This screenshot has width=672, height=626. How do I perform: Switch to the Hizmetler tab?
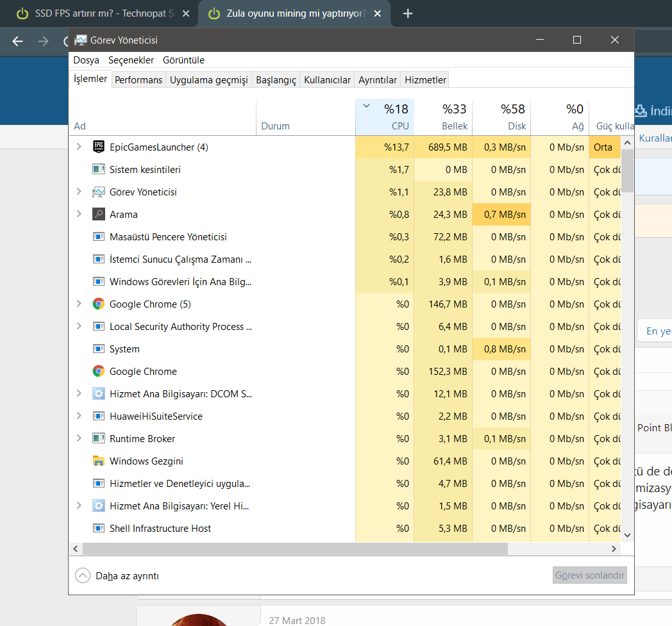coord(425,80)
